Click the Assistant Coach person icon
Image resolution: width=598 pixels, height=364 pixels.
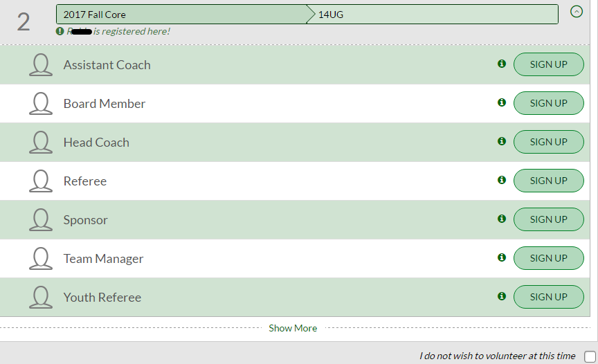(41, 64)
